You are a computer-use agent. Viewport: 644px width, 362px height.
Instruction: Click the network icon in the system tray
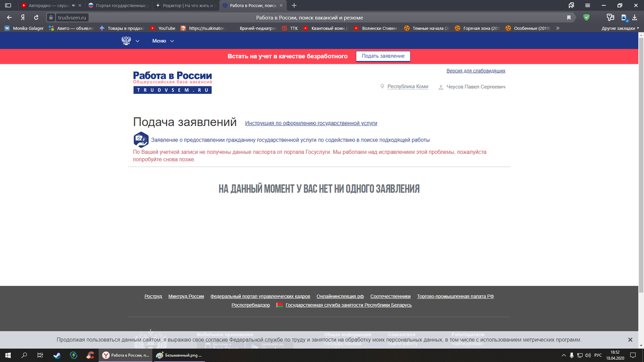(579, 355)
